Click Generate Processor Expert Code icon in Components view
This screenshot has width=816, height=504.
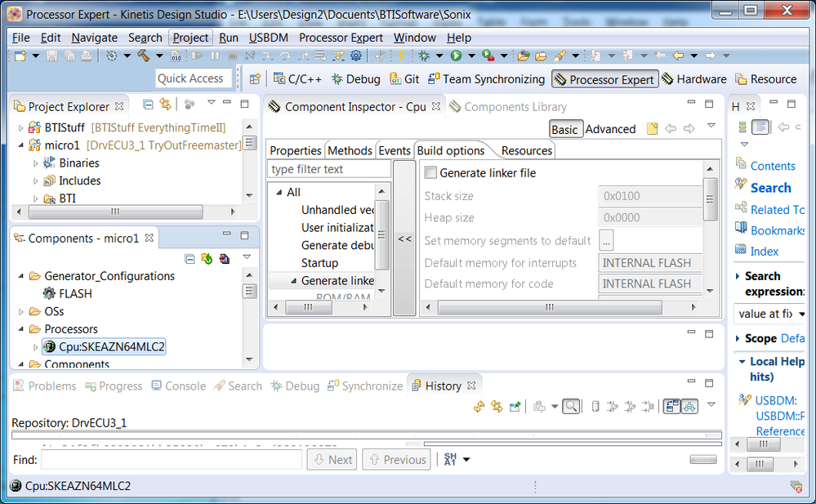pos(207,259)
